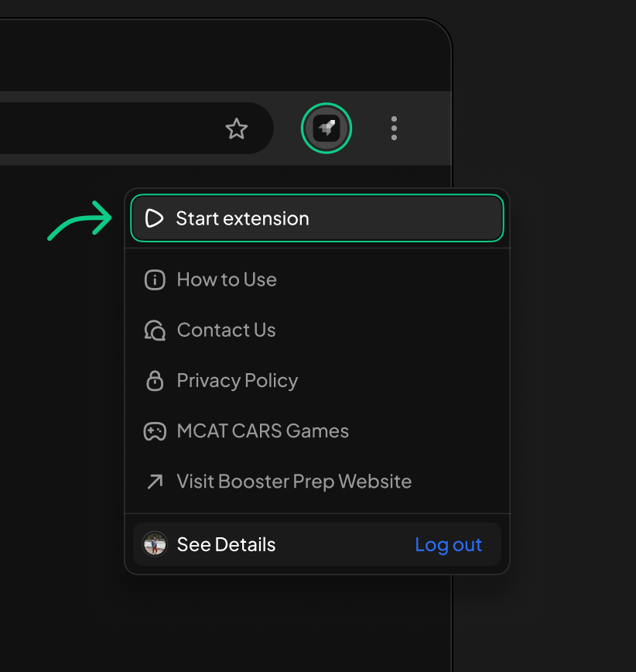Select the Start extension label
This screenshot has width=636, height=672.
242,218
